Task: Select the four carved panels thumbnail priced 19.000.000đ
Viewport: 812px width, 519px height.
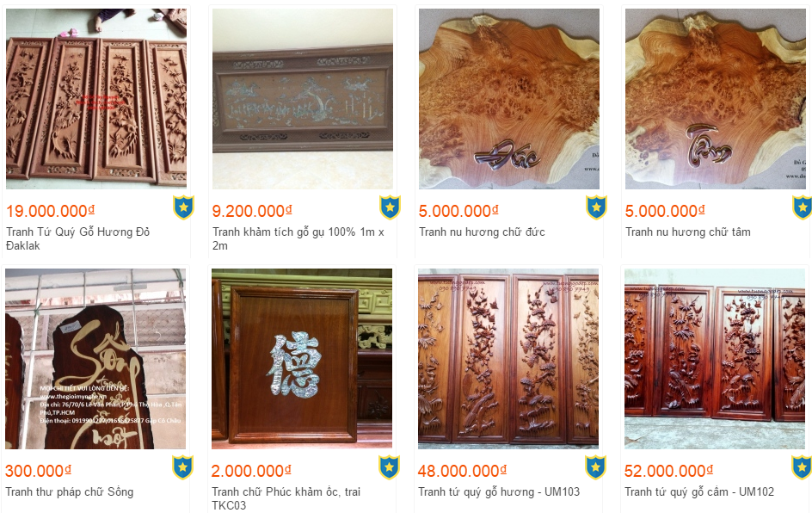Action: click(x=96, y=98)
